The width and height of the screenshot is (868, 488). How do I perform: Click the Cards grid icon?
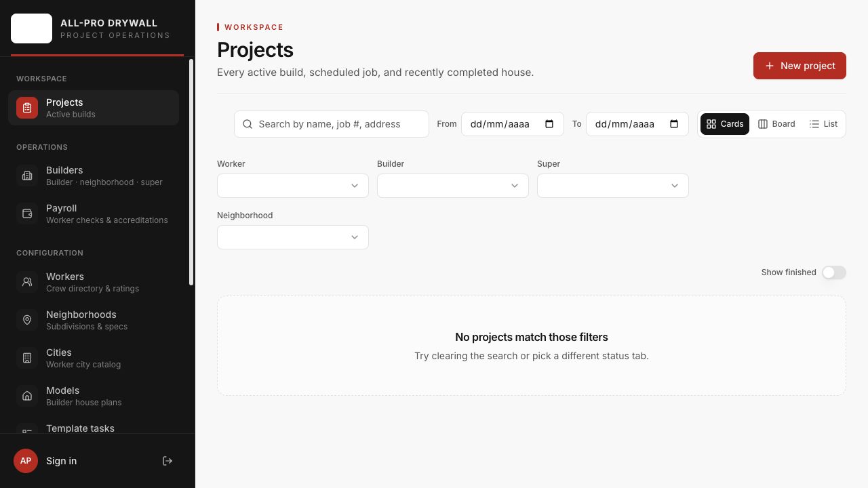click(x=711, y=124)
